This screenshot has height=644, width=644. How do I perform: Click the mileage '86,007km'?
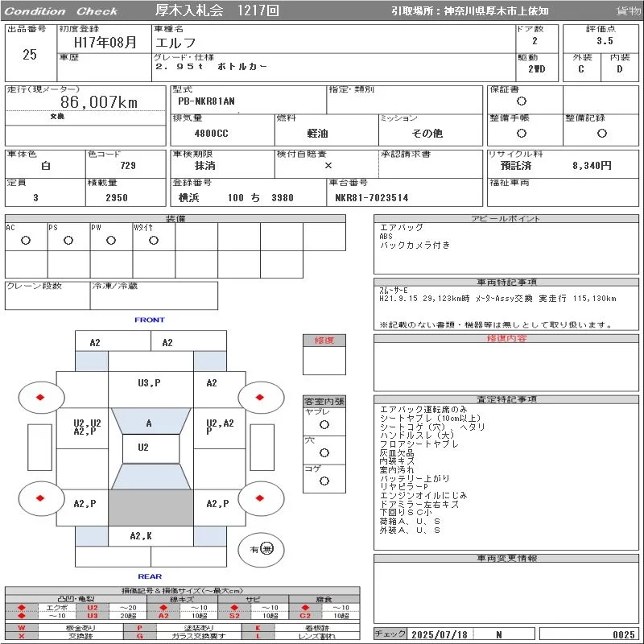click(x=99, y=102)
